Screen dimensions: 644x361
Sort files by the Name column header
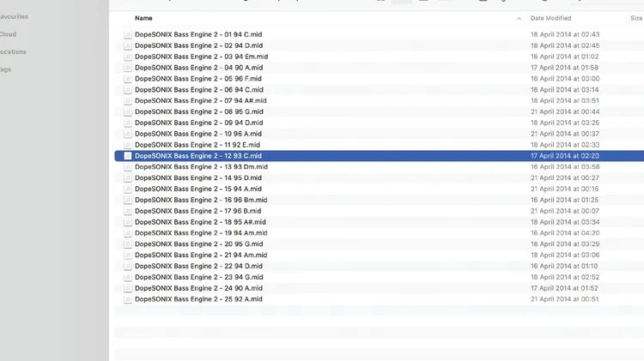tap(143, 18)
